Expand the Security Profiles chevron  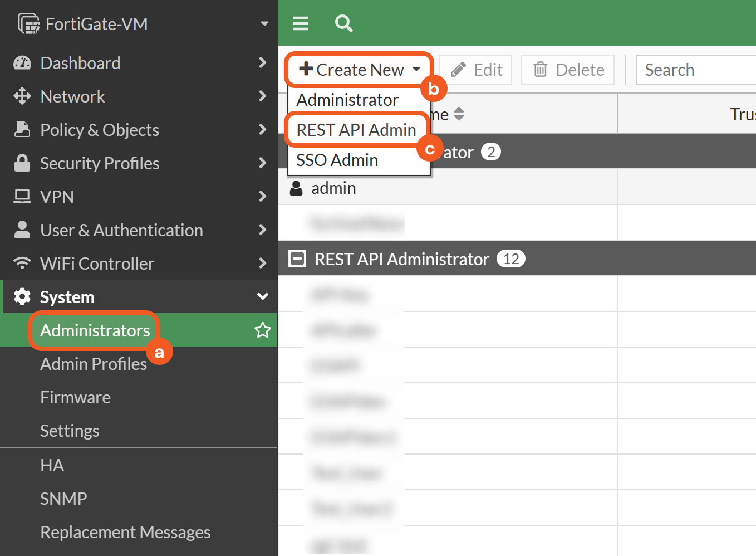(263, 163)
